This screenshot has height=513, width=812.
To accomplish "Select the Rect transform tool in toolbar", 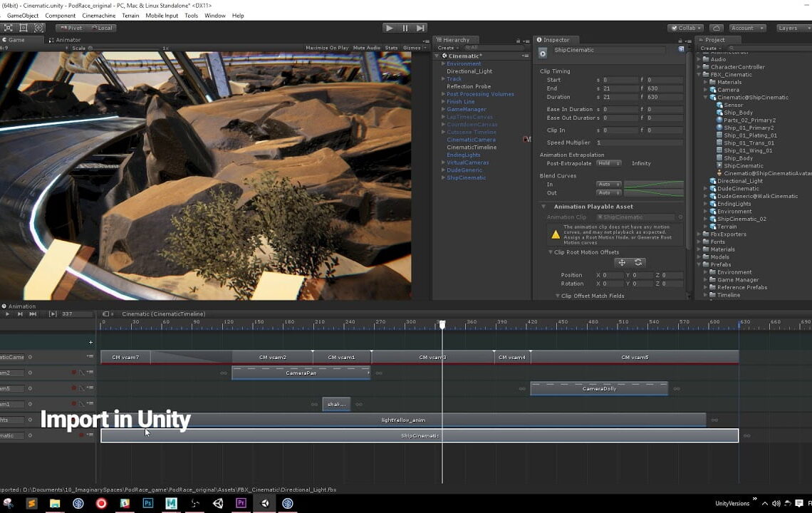I will [24, 28].
